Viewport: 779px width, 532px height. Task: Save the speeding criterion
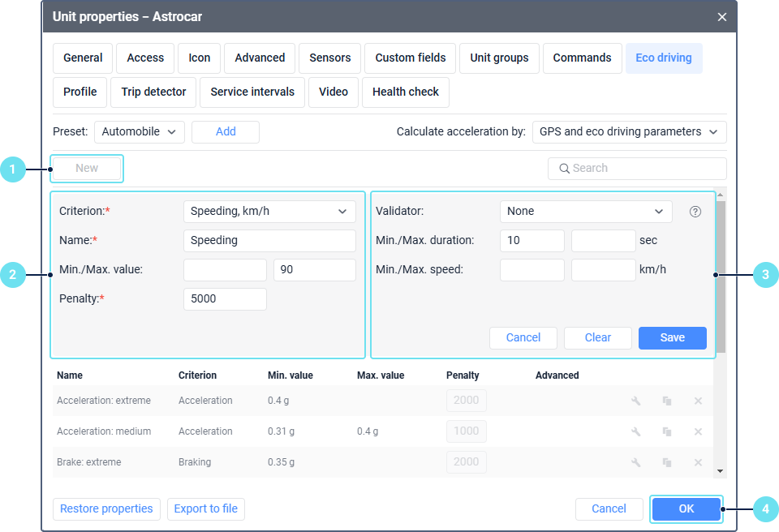tap(672, 338)
